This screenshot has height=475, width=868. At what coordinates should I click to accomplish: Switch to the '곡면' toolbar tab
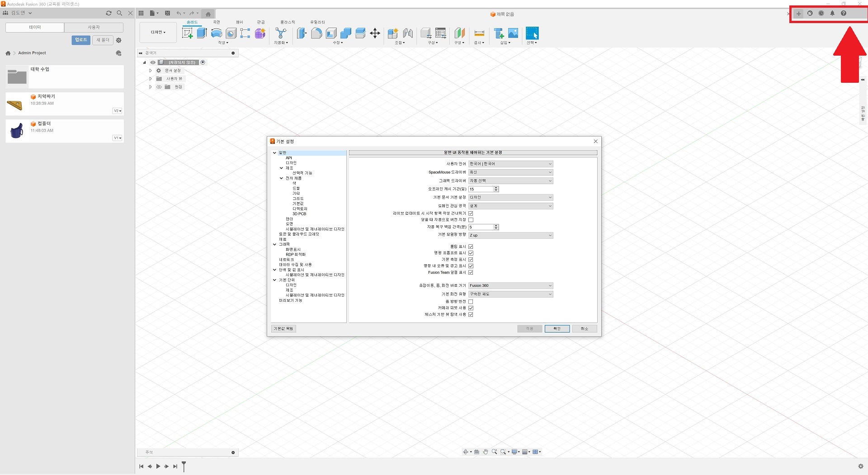[217, 22]
